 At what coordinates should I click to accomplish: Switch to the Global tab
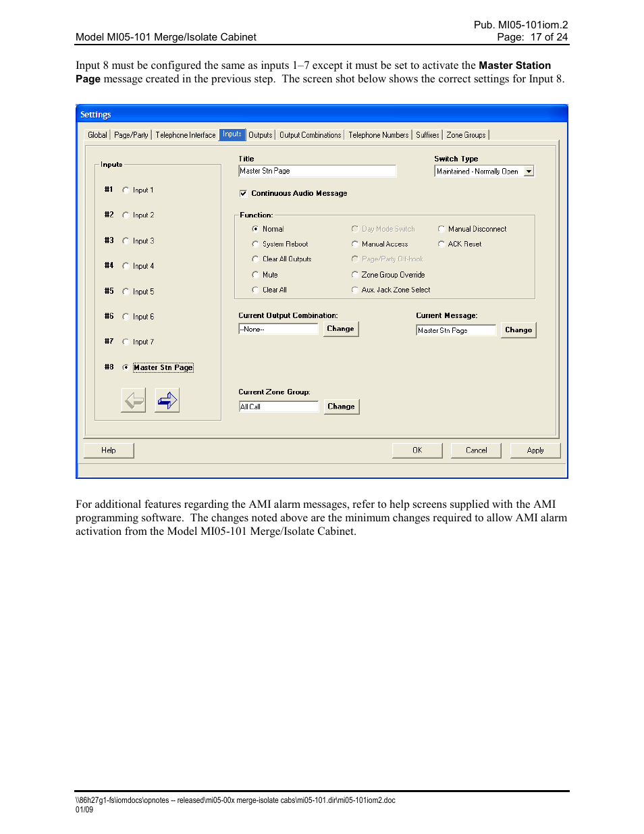pyautogui.click(x=97, y=135)
